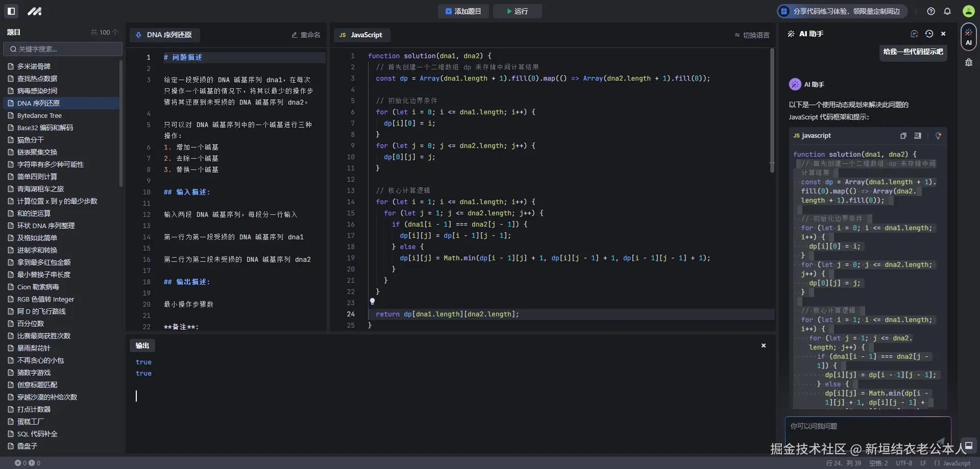
Task: Click editor line number 24
Action: pyautogui.click(x=351, y=314)
